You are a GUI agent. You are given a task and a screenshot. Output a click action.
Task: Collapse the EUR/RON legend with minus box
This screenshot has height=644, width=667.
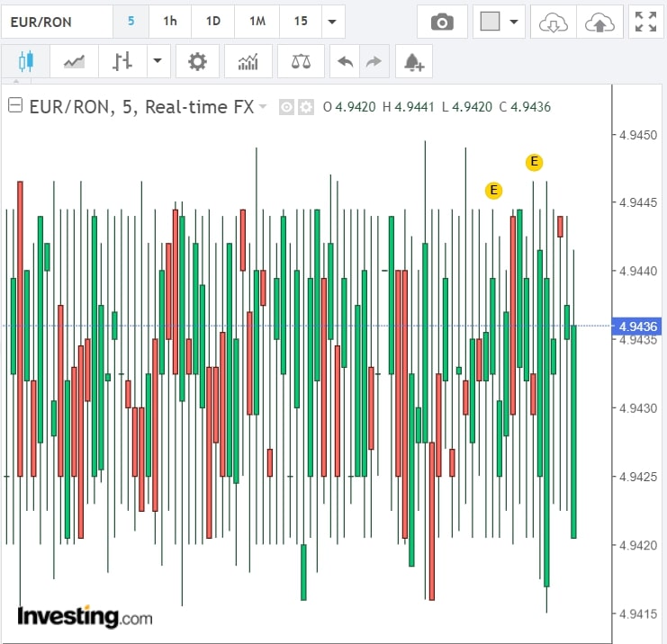click(x=14, y=106)
